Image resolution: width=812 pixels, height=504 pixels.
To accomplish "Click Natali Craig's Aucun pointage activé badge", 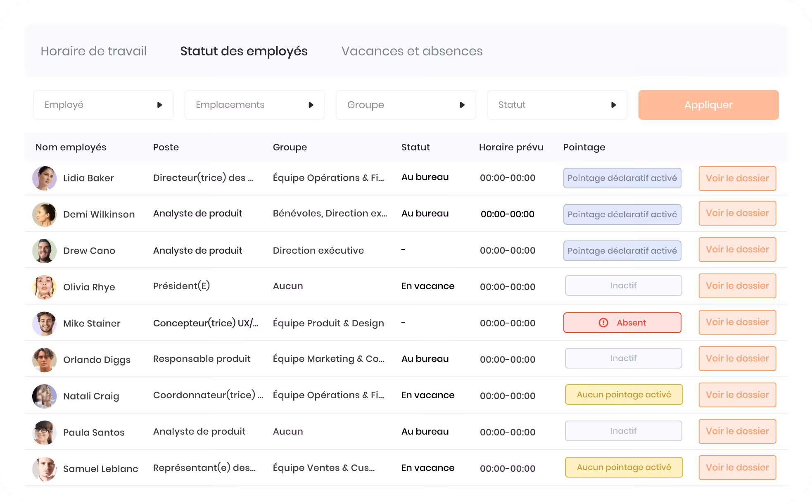I will click(624, 395).
